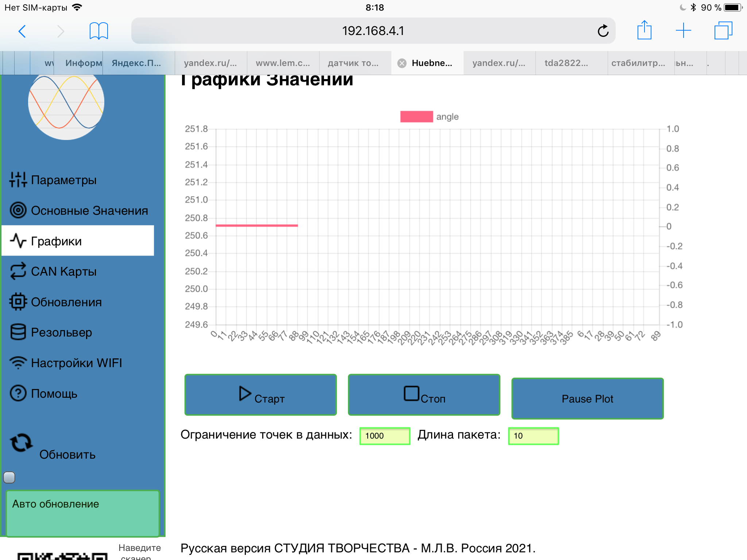This screenshot has height=560, width=747.
Task: Open Обновления chip icon
Action: (x=18, y=302)
